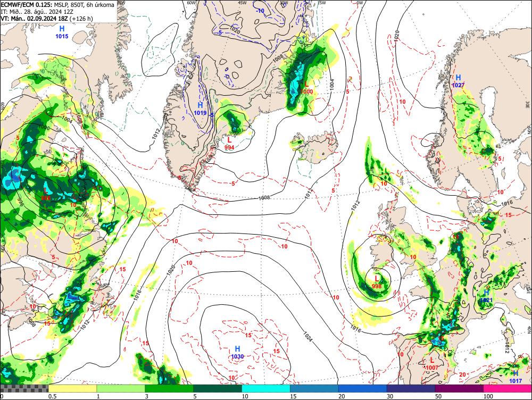Click the yellow 0.5–1 legend swatch
Image resolution: width=532 pixels, height=400 pixels.
click(72, 388)
